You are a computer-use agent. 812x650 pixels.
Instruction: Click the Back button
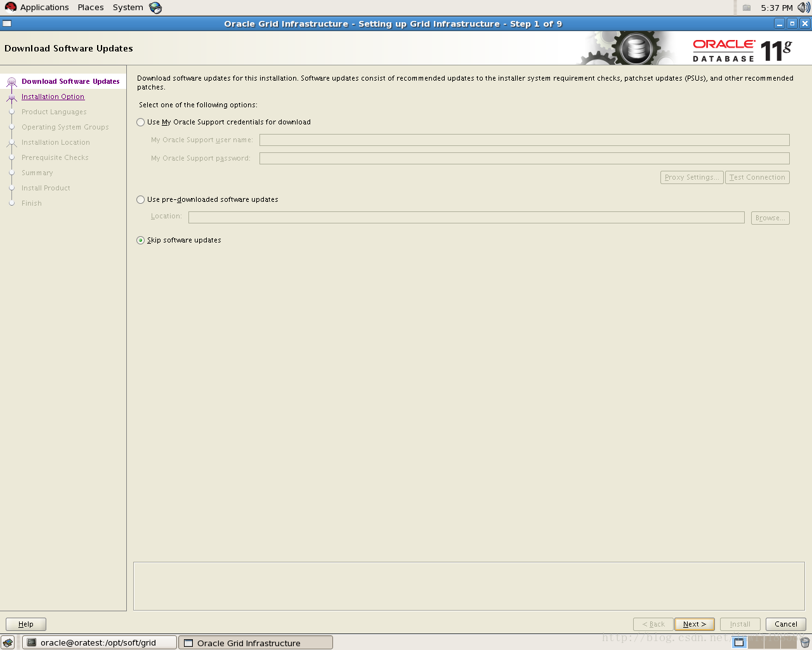coord(653,625)
